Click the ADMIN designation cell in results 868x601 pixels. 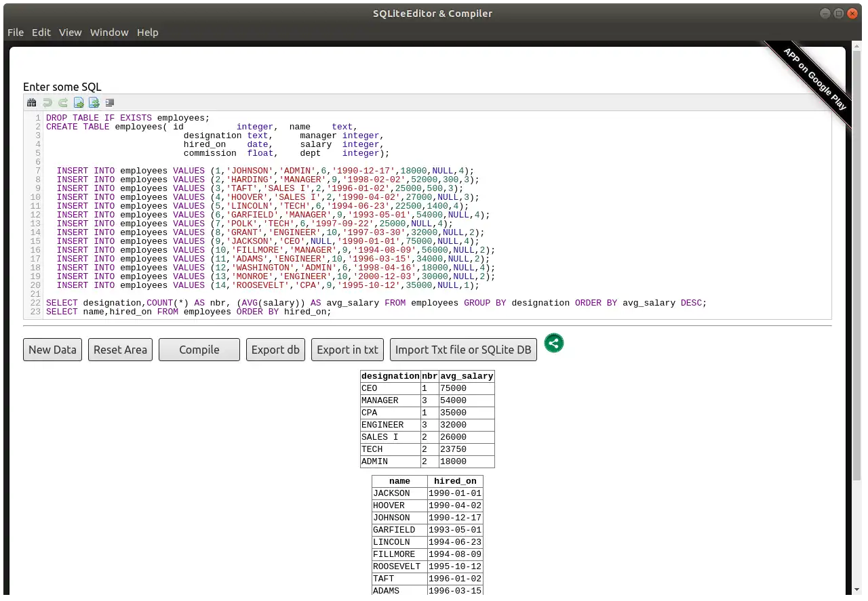391,461
